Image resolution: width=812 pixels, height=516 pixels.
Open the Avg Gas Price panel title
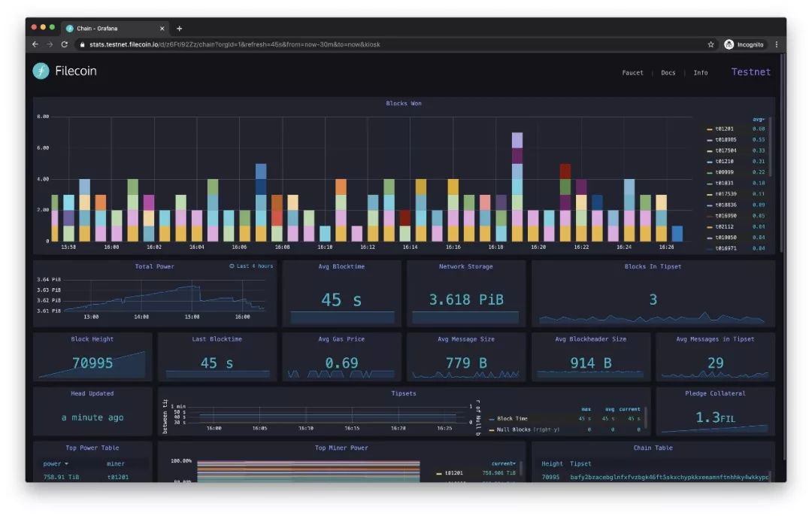pyautogui.click(x=341, y=338)
